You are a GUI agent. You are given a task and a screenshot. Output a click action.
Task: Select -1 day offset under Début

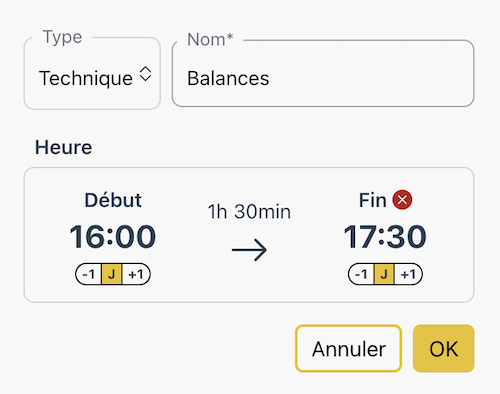[x=89, y=274]
